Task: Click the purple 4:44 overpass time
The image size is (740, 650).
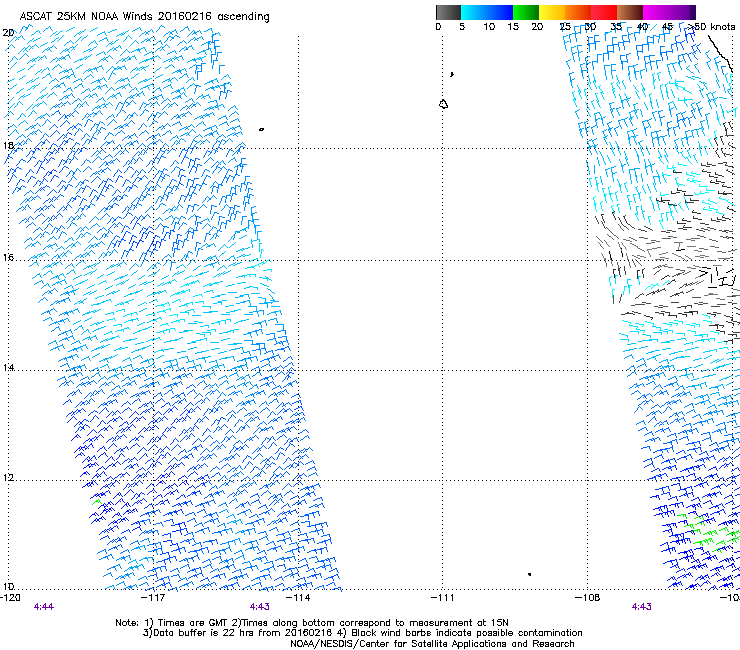Action: (x=43, y=607)
